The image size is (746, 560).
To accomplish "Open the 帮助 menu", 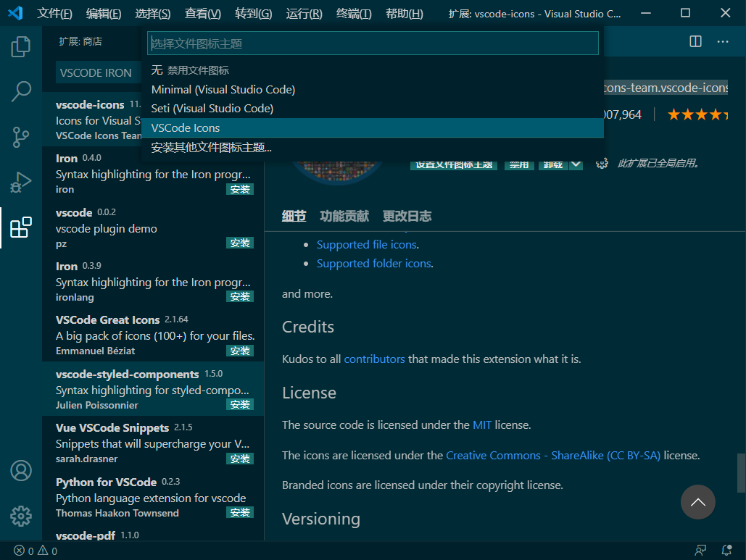I will [x=404, y=13].
